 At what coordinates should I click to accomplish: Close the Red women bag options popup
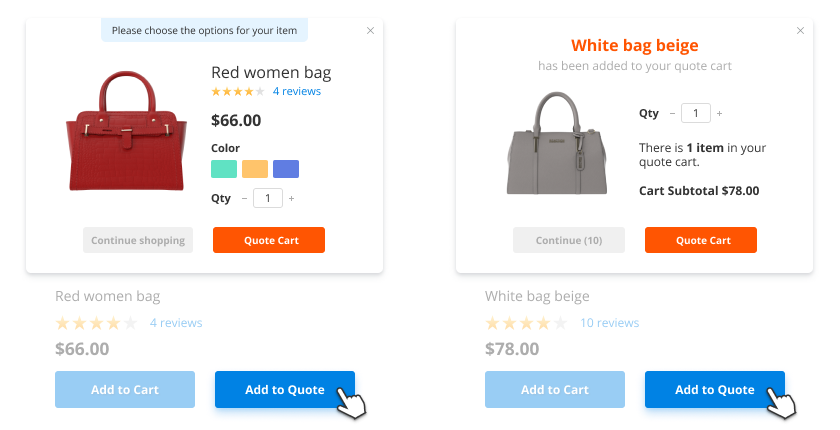point(370,31)
